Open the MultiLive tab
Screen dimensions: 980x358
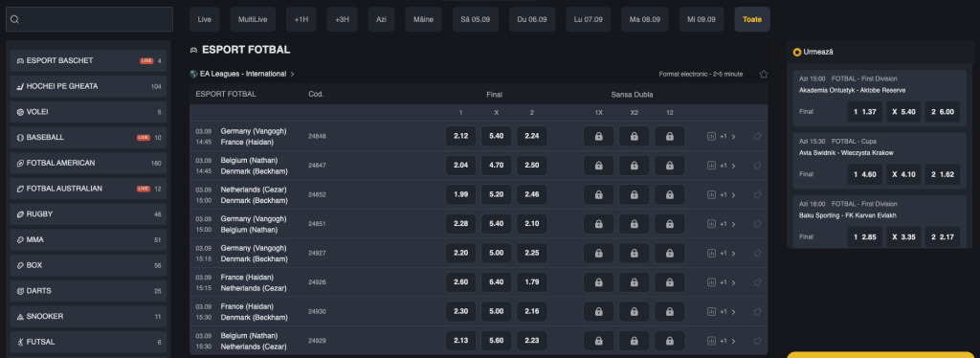point(253,19)
